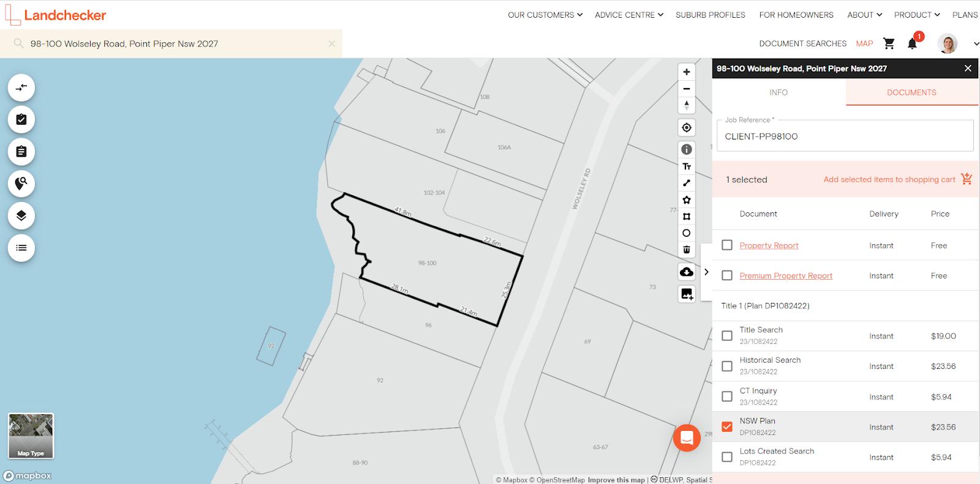The height and width of the screenshot is (484, 980).
Task: Click the Title Search price $19.00
Action: pyautogui.click(x=943, y=336)
